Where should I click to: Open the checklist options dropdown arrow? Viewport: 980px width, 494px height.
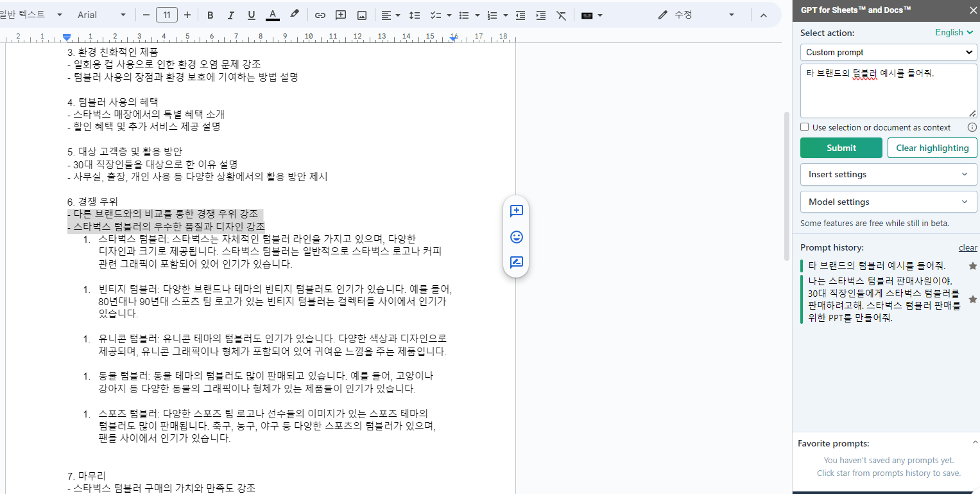(x=449, y=15)
